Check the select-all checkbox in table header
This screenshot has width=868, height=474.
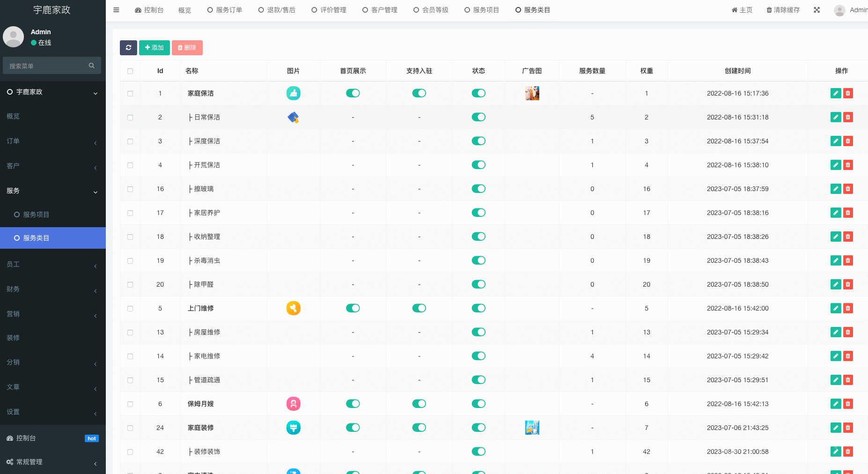[x=130, y=71]
